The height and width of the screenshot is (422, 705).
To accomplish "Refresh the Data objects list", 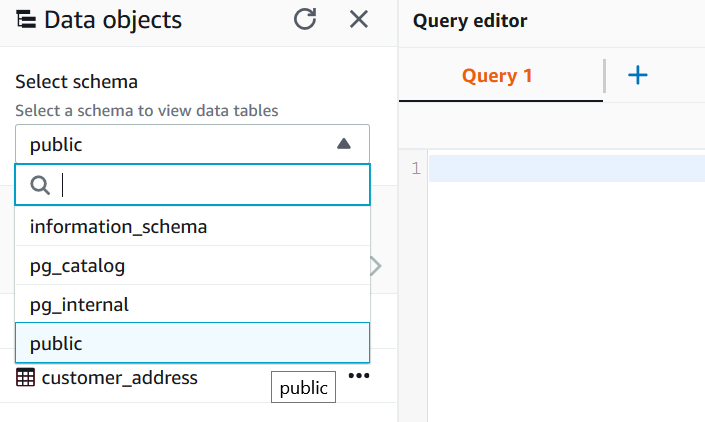I will point(305,19).
